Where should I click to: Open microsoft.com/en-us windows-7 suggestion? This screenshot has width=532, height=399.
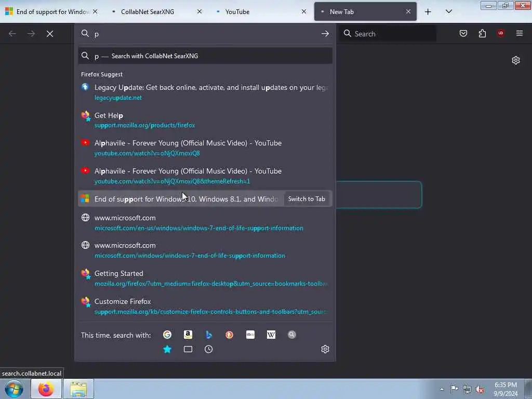(205, 222)
